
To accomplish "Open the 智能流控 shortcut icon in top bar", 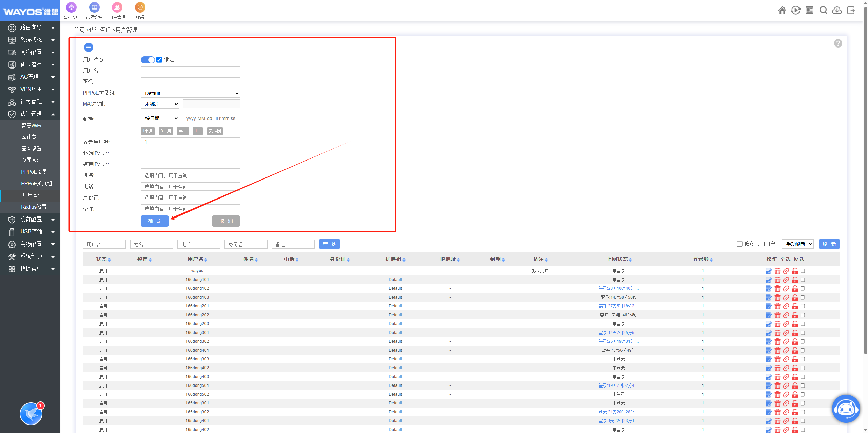I will click(x=71, y=7).
